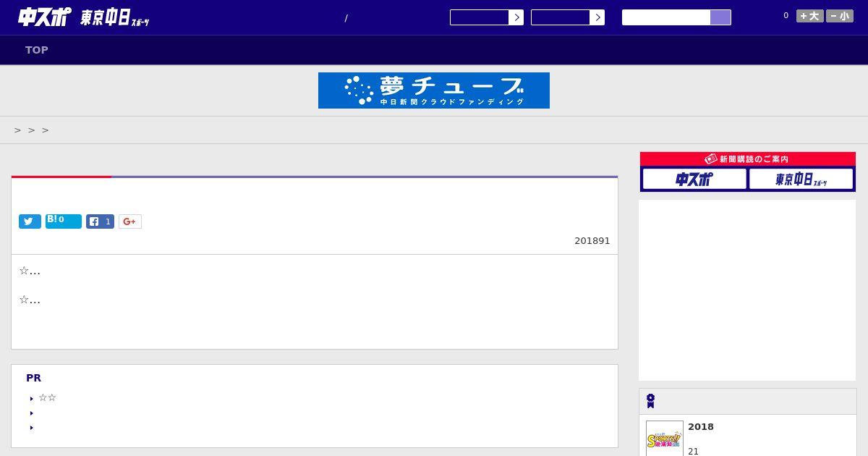868x456 pixels.
Task: Click the 2018 sidebar item title
Action: (x=701, y=426)
